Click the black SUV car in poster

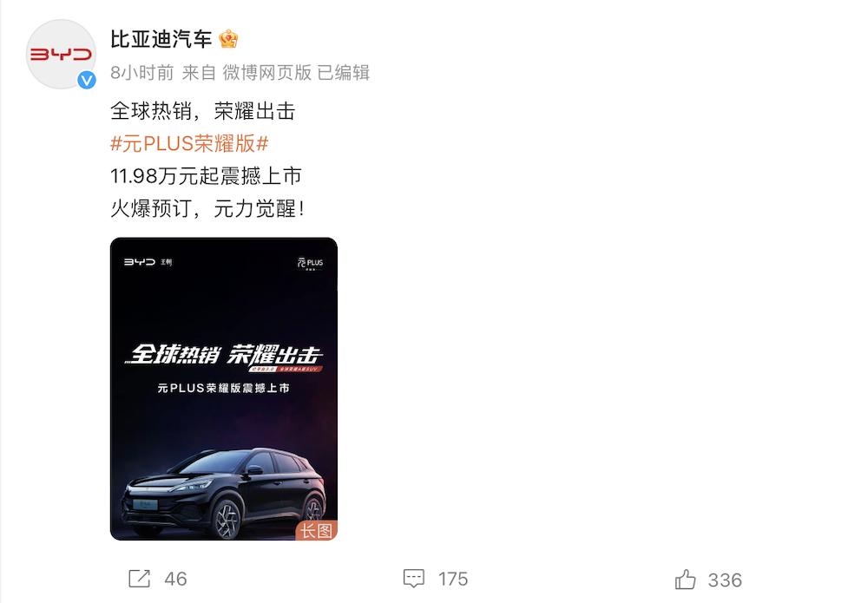(x=223, y=492)
